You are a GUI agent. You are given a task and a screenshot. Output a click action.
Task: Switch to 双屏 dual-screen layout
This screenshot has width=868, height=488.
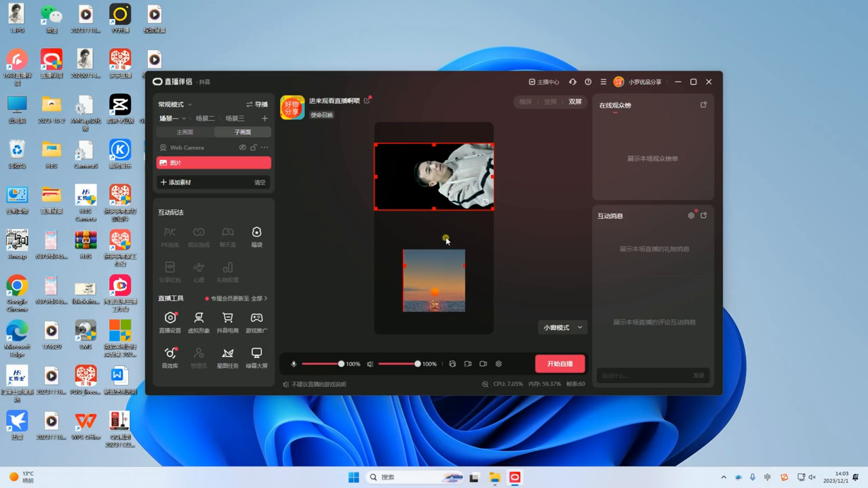[575, 102]
